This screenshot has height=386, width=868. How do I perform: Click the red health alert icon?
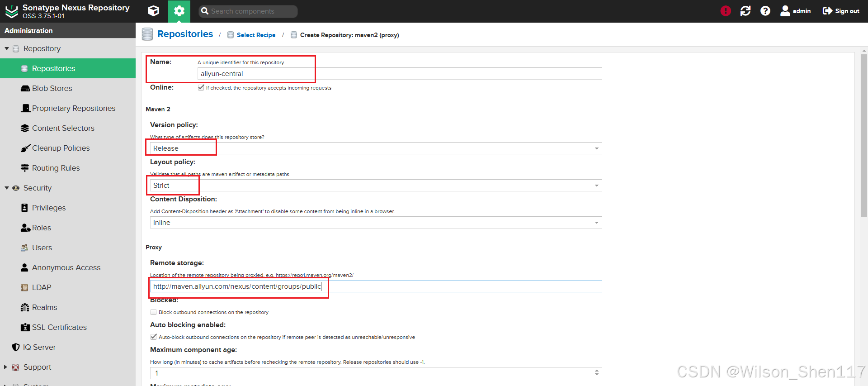pyautogui.click(x=726, y=11)
